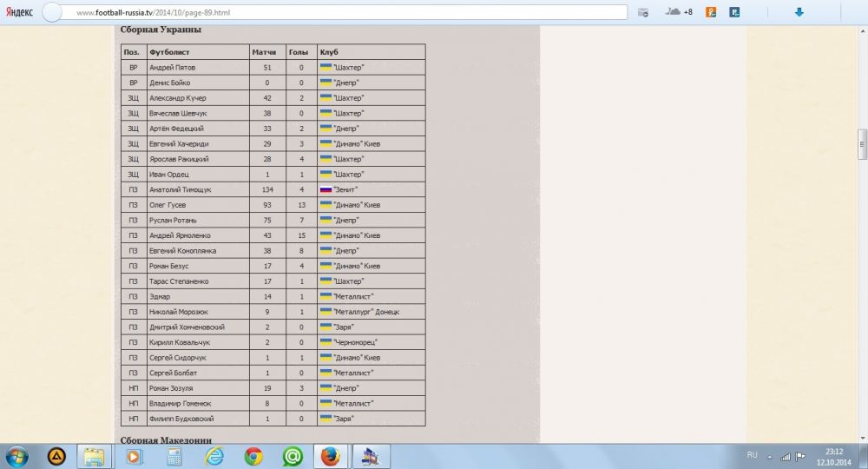Click the Клуб column header
This screenshot has width=868, height=469.
pos(329,52)
